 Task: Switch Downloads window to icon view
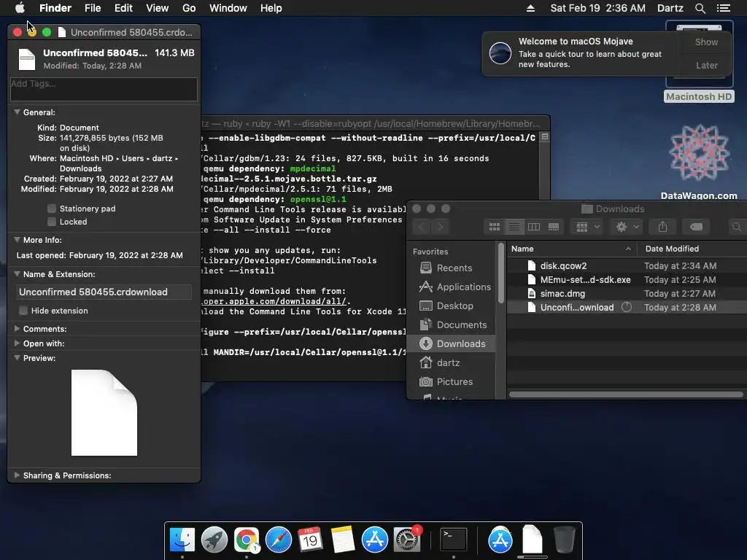pos(495,227)
